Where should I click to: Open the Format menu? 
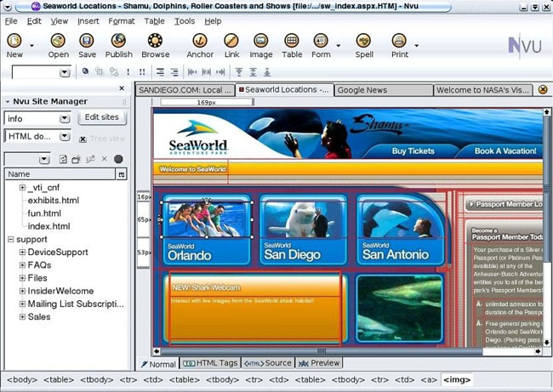122,21
